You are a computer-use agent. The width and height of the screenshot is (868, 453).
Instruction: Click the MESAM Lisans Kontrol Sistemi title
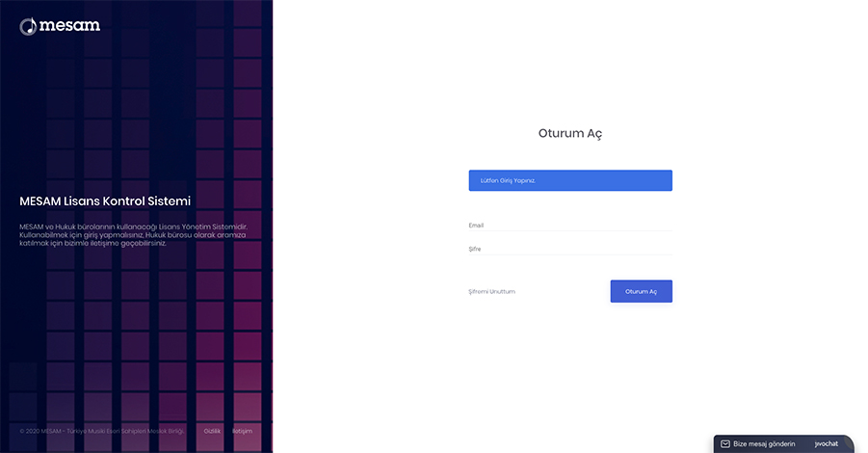click(105, 201)
